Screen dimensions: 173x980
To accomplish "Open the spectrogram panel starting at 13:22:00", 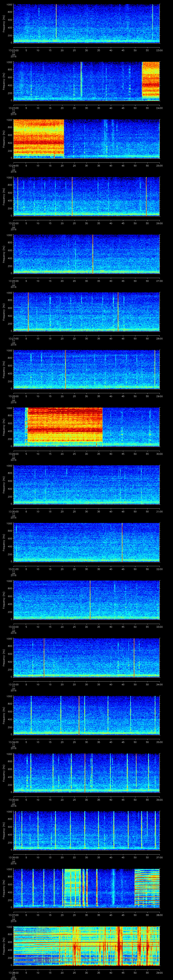I will point(86,24).
